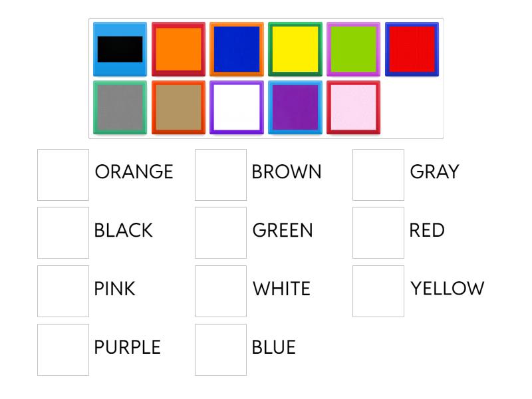The width and height of the screenshot is (532, 399).
Task: Click the WHITE label text
Action: click(282, 289)
